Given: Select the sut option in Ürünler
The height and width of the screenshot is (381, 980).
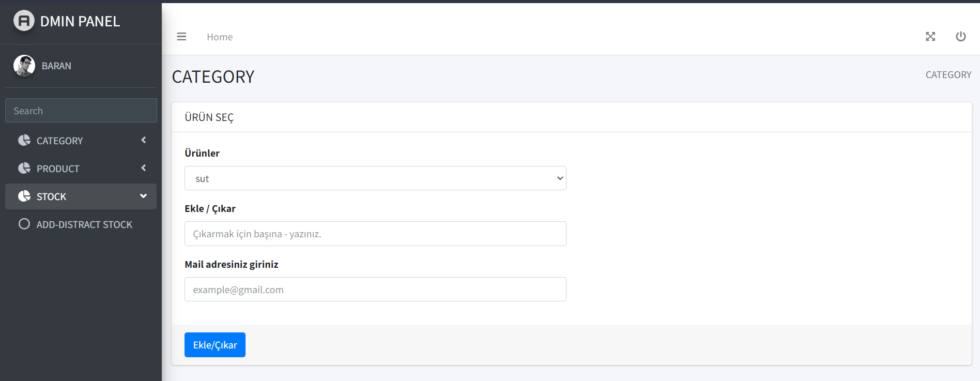Looking at the screenshot, I should (375, 178).
